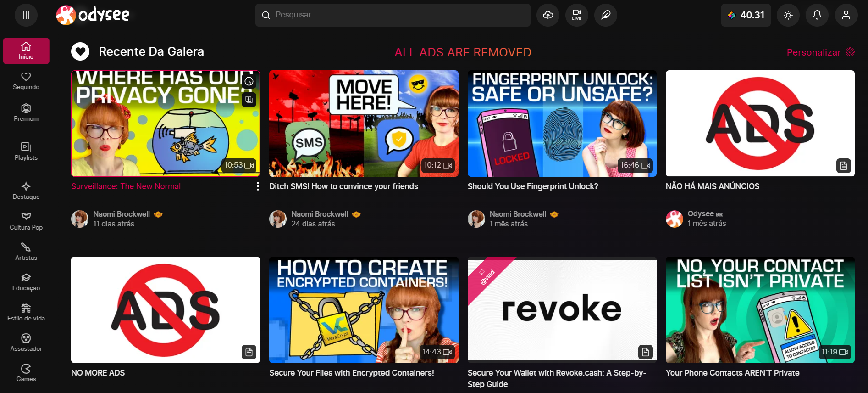Open Personalizar settings gear
The width and height of the screenshot is (868, 393).
coord(850,52)
